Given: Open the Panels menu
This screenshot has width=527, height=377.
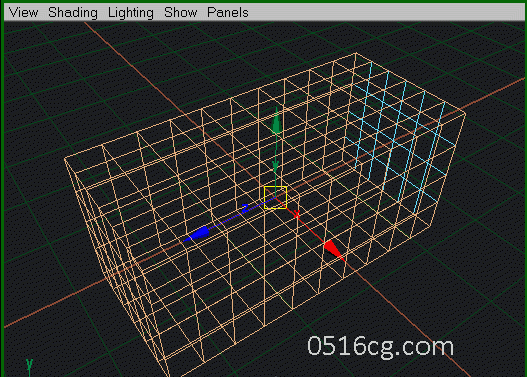Looking at the screenshot, I should pos(228,12).
